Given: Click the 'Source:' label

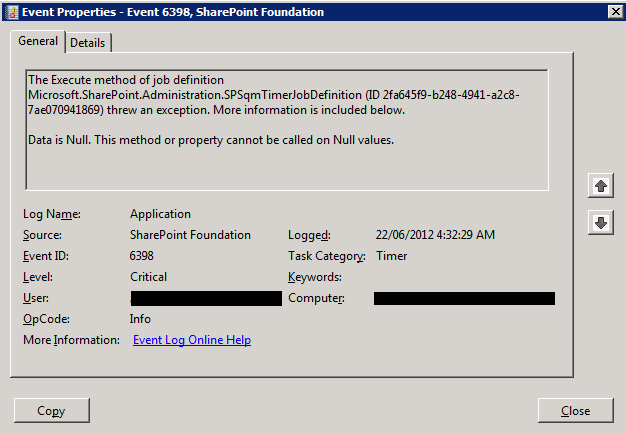Looking at the screenshot, I should (x=42, y=235).
